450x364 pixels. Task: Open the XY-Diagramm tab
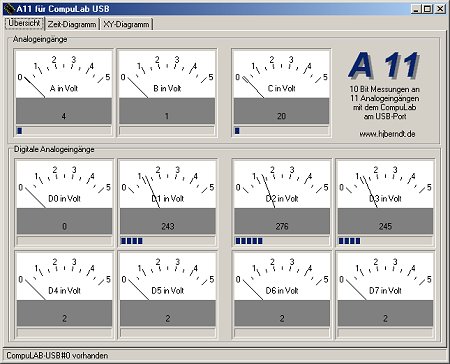126,24
